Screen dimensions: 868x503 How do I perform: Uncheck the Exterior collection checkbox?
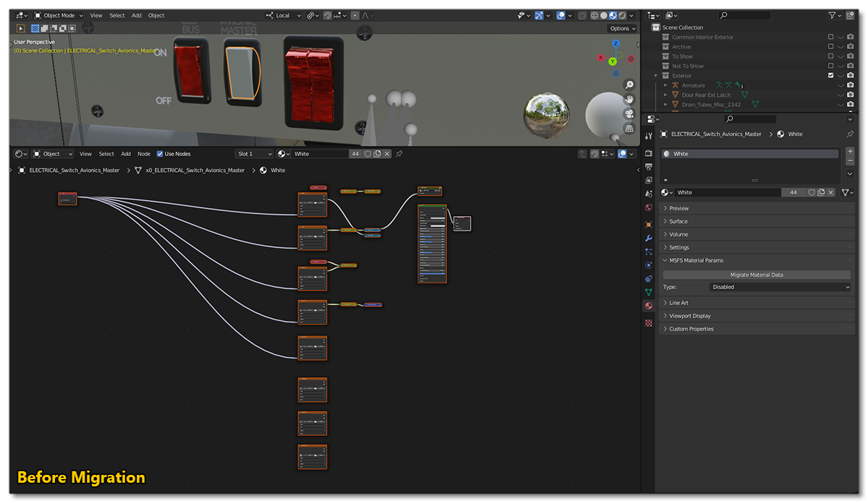(x=830, y=75)
